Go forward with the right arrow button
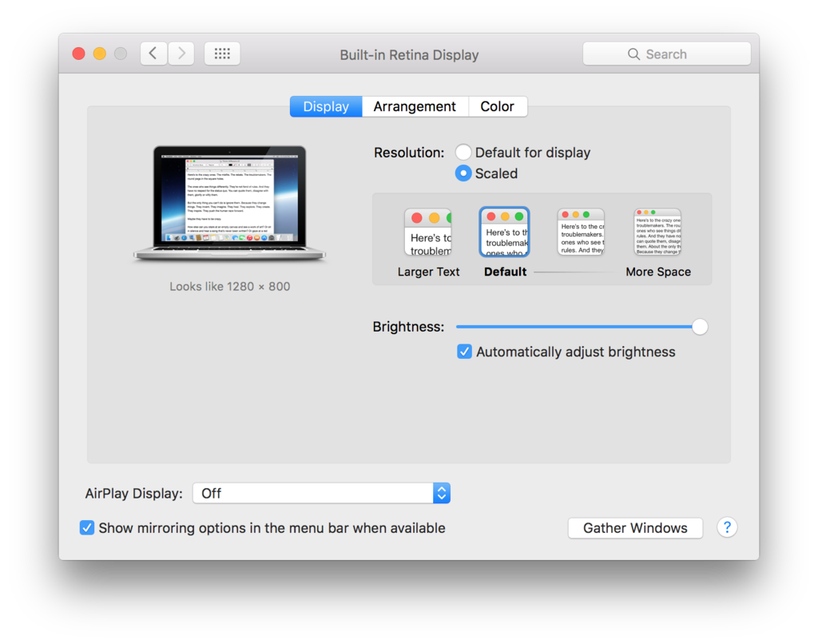The width and height of the screenshot is (818, 644). point(181,54)
